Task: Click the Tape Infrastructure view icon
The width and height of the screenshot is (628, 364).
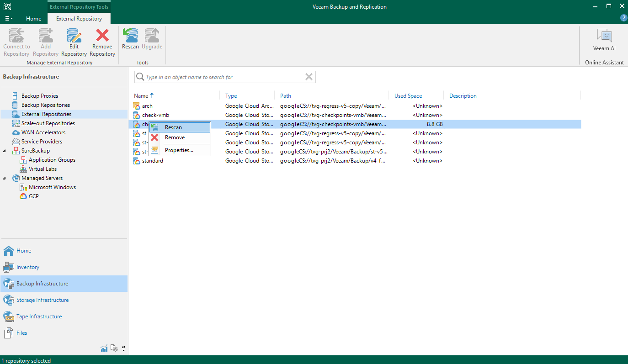Action: [x=9, y=317]
